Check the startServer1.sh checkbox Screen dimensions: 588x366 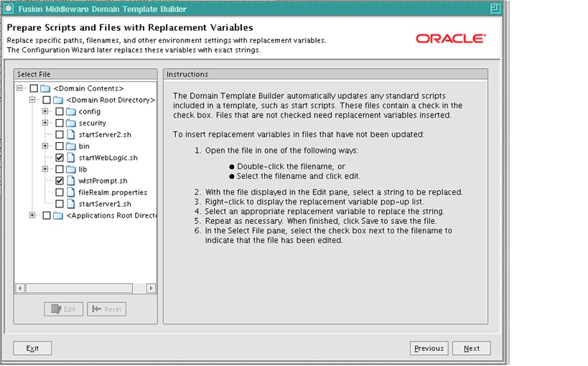(x=60, y=204)
